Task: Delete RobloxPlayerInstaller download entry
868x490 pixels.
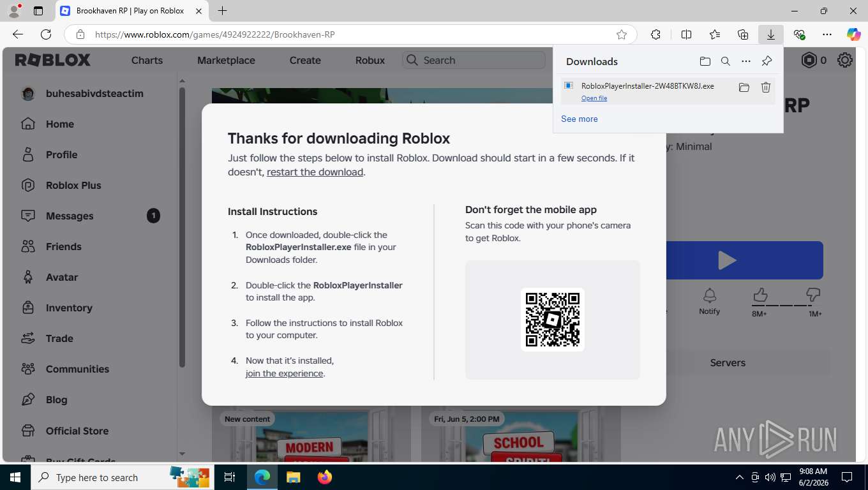Action: click(x=766, y=87)
